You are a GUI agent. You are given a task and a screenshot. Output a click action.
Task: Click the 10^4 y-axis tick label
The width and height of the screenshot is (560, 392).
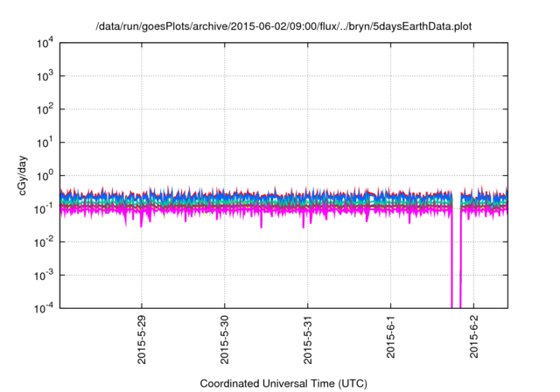point(45,43)
